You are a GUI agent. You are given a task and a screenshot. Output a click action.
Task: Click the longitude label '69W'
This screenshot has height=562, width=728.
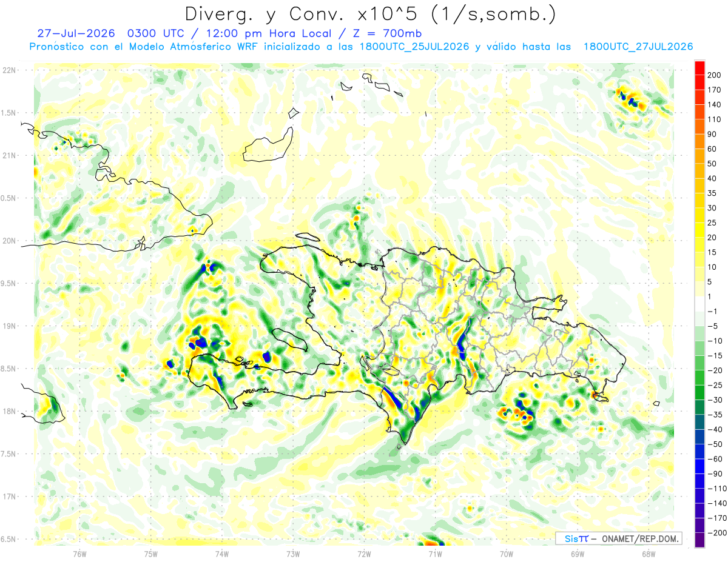click(577, 554)
